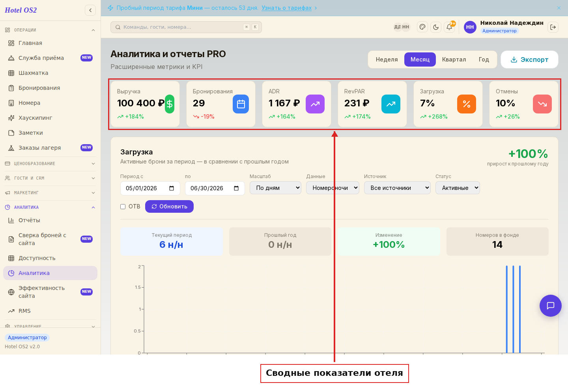
Task: Open Служба приёма in the sidebar
Action: tap(50, 58)
